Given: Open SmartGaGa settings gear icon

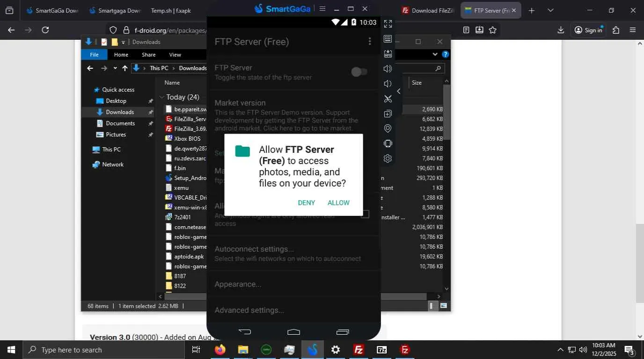Looking at the screenshot, I should (x=388, y=158).
